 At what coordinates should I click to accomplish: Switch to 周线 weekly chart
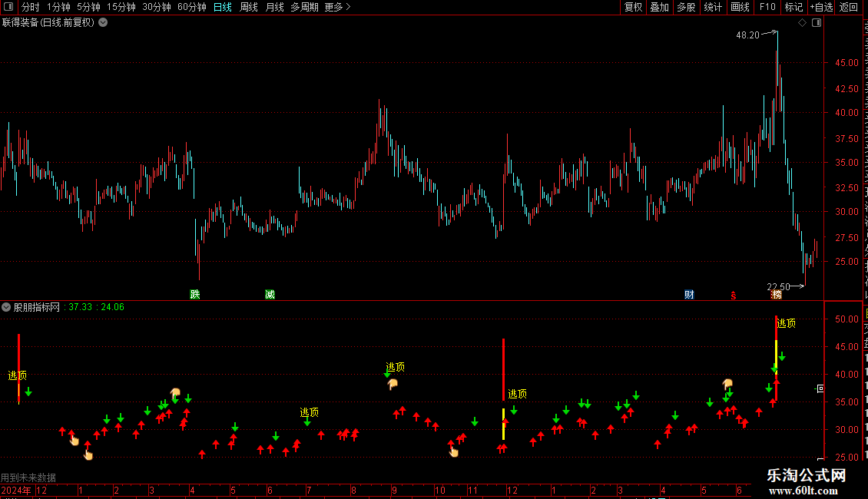click(249, 7)
